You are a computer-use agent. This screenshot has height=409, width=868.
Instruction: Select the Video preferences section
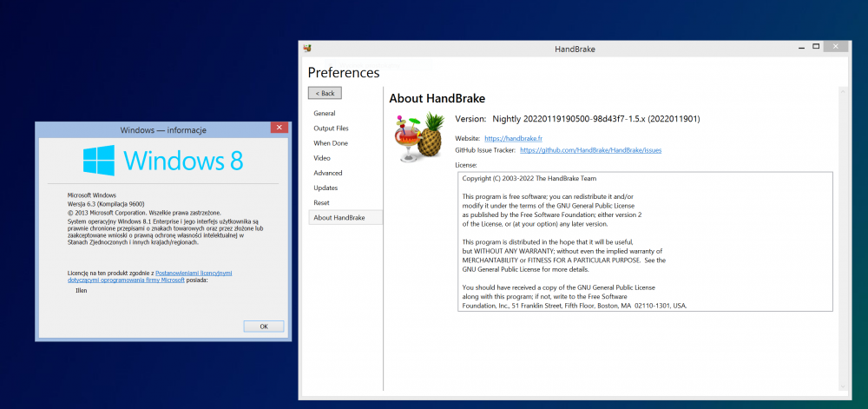click(x=322, y=158)
